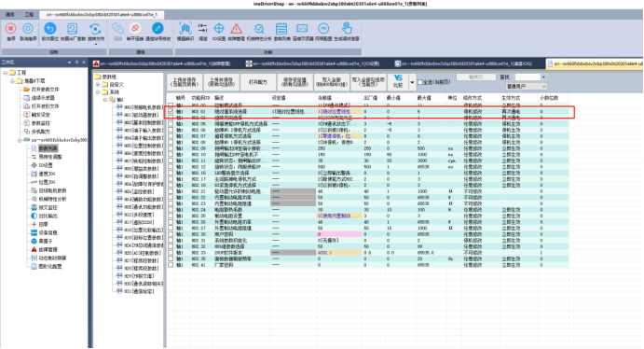Uncheck the H02.01 parameter row checkbox

(171, 111)
